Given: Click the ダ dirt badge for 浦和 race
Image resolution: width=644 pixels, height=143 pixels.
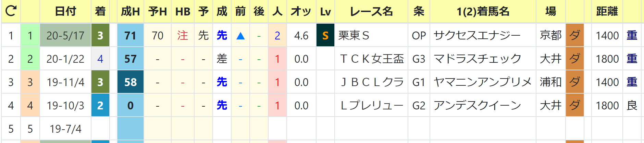Looking at the screenshot, I should pos(574,82).
